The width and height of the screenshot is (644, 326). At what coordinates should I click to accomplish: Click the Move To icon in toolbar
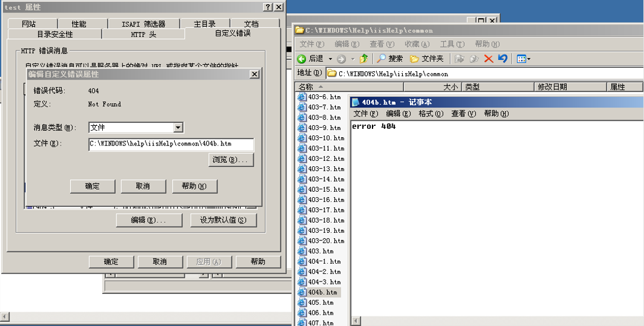coord(460,59)
